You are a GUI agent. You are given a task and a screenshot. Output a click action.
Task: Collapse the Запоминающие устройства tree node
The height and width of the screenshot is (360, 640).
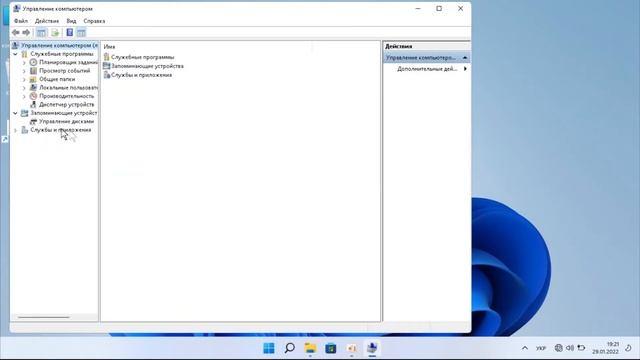15,113
